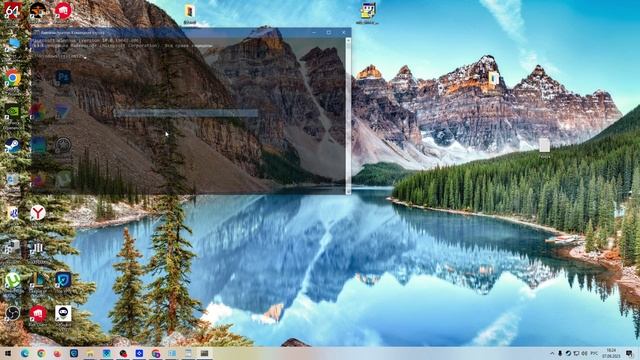640x360 pixels.
Task: Click the scroll-down arrow in the console window
Action: pyautogui.click(x=348, y=191)
